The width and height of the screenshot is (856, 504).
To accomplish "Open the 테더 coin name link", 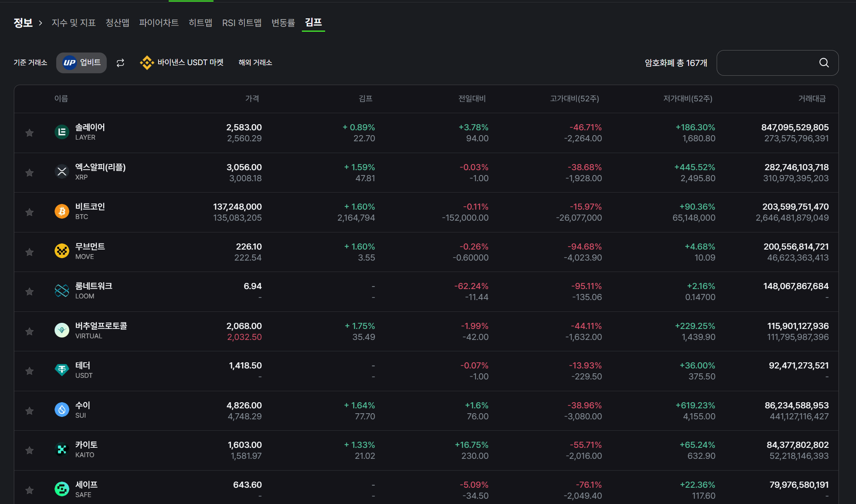I will click(x=83, y=365).
